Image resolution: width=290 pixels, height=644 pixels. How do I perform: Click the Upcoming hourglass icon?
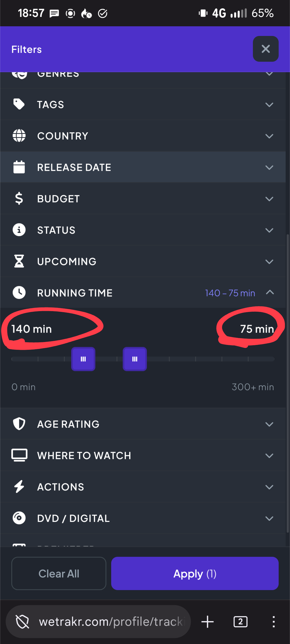[19, 261]
